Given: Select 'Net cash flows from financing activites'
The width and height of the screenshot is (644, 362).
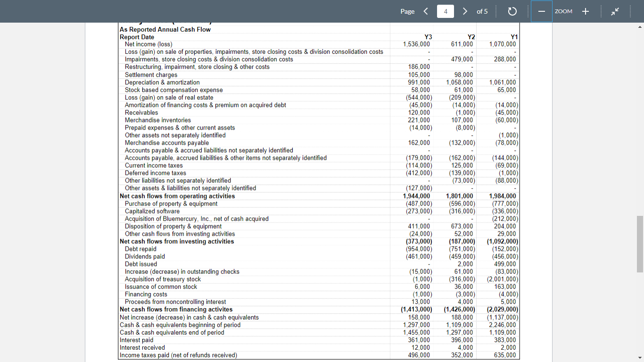Looking at the screenshot, I should point(176,309).
